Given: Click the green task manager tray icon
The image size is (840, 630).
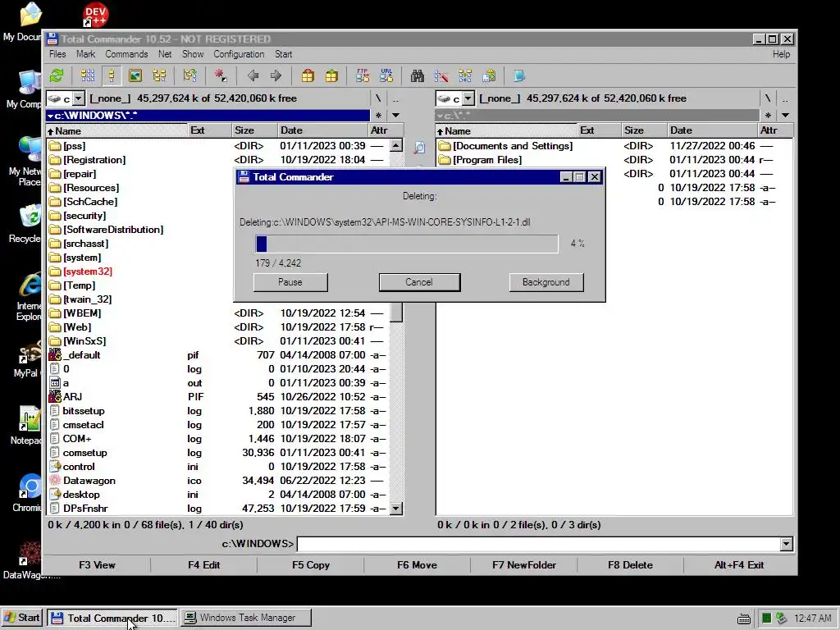Looking at the screenshot, I should 767,619.
